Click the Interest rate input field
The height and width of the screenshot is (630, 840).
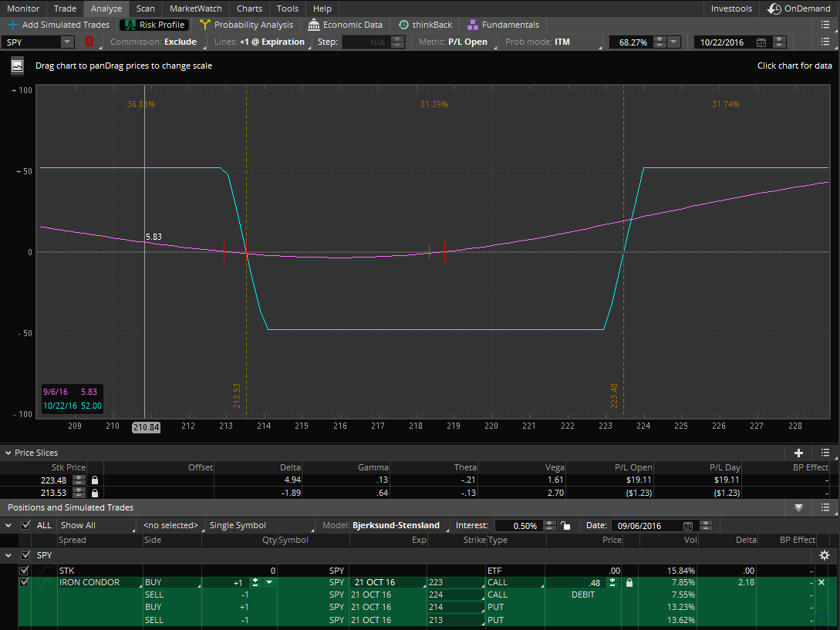[517, 525]
